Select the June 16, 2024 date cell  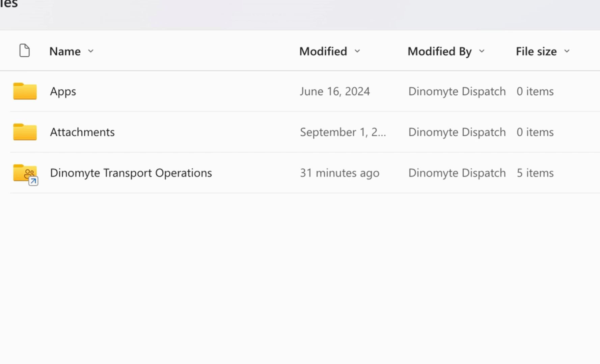(335, 91)
